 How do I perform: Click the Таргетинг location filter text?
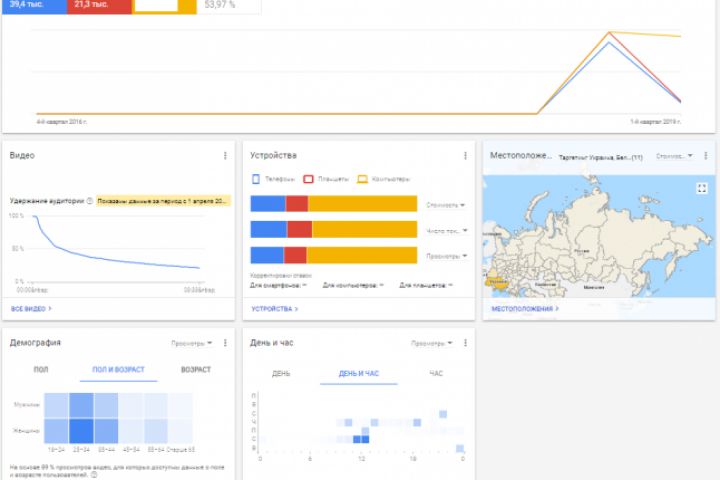point(601,157)
